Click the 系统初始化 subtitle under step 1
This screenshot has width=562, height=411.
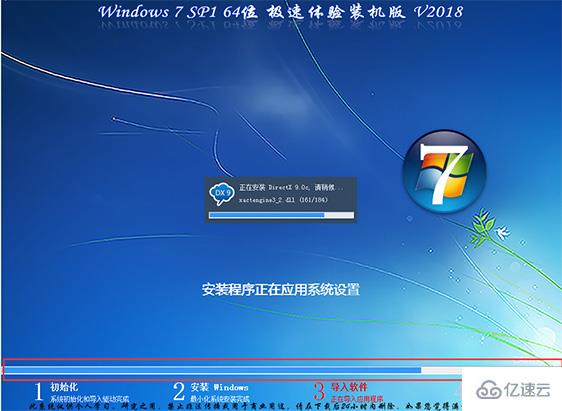coord(90,399)
